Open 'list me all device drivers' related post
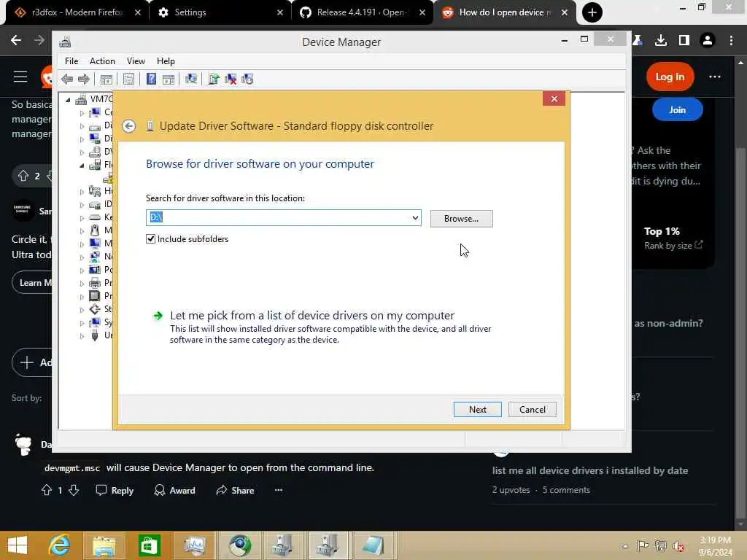747x560 pixels. pos(589,470)
